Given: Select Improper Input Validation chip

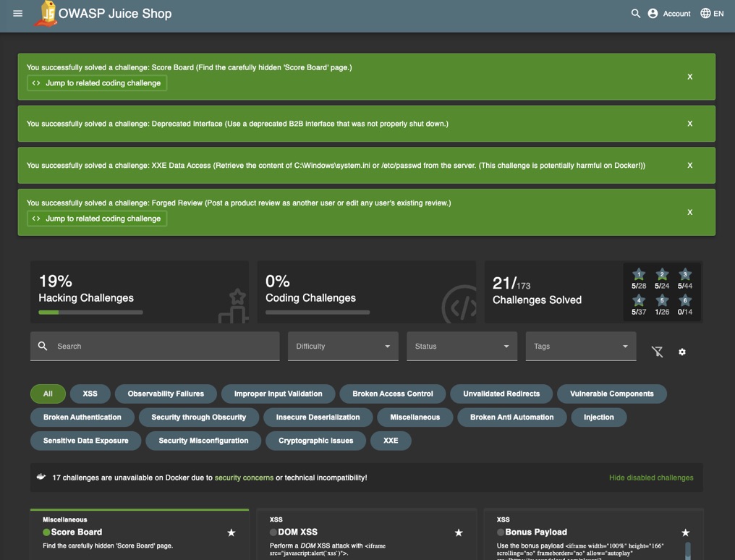Looking at the screenshot, I should click(278, 394).
